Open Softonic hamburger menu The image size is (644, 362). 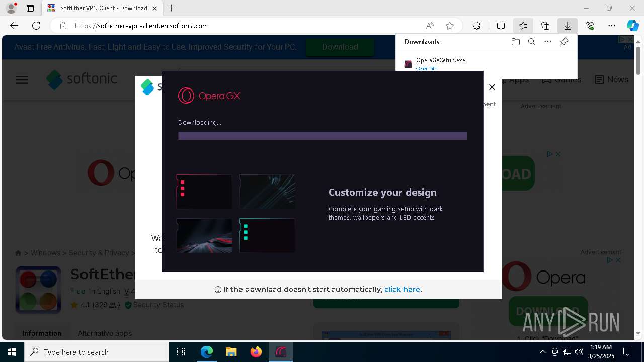click(22, 80)
